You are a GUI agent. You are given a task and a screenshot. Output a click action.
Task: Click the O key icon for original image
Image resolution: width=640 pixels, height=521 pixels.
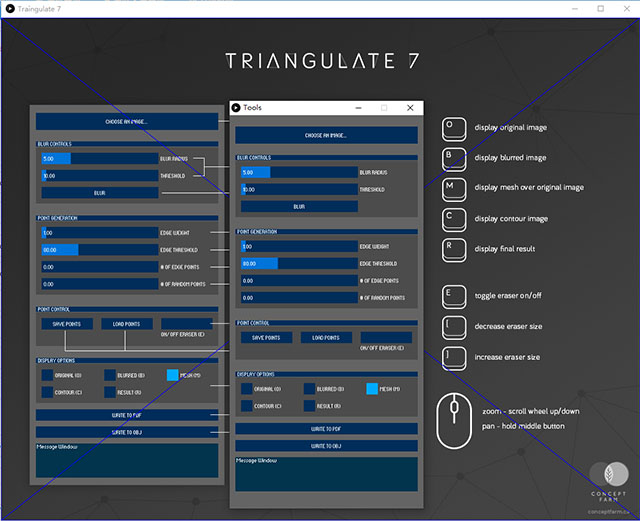click(454, 129)
